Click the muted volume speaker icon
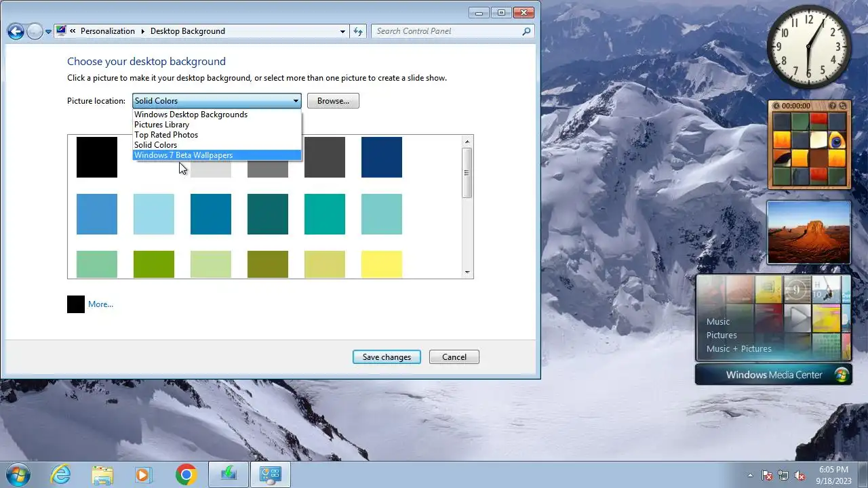The width and height of the screenshot is (868, 488). pyautogui.click(x=800, y=475)
